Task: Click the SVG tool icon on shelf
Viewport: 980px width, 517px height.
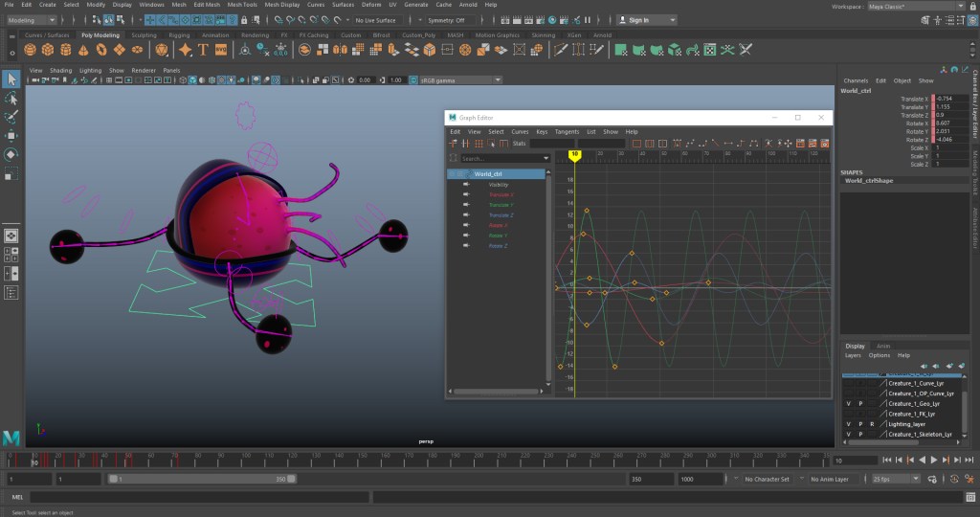Action: coord(221,49)
